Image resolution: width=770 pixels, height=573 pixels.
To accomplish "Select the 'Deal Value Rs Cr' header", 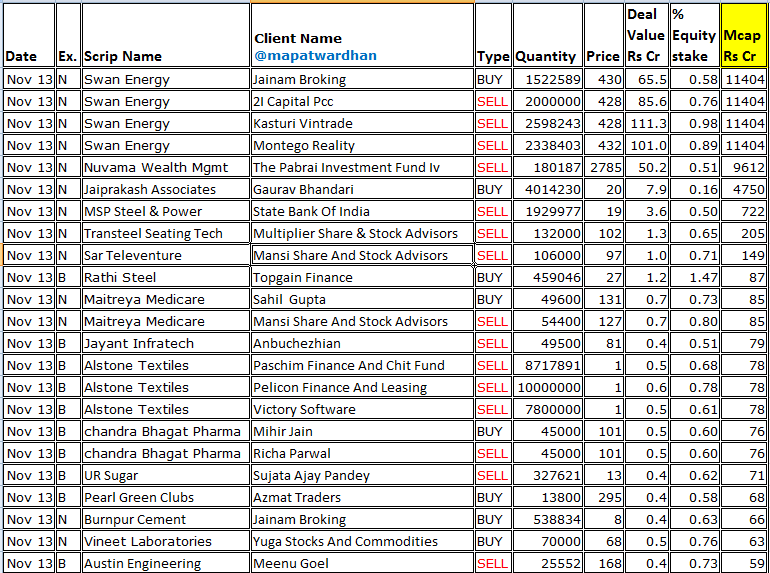I will [646, 35].
